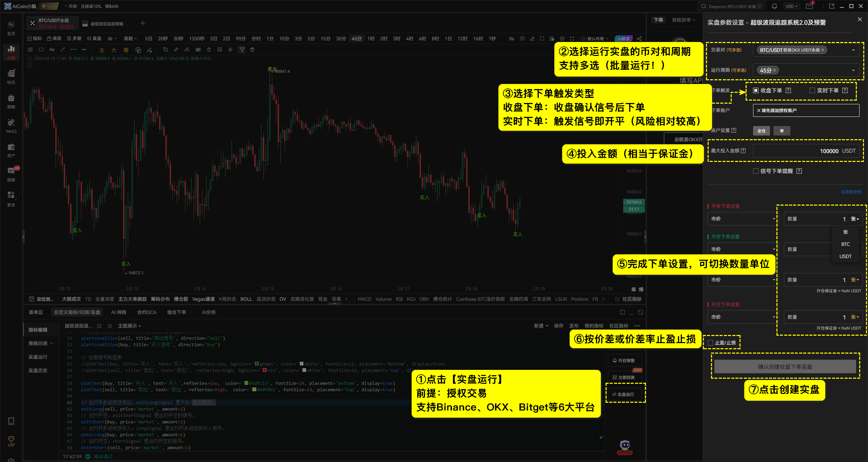Viewport: 868px width, 462px height.
Task: Switch to the 合约DCA tab
Action: [147, 312]
